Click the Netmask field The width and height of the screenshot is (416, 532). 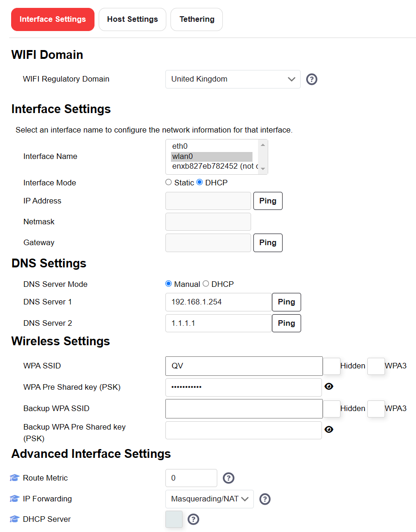coord(208,222)
